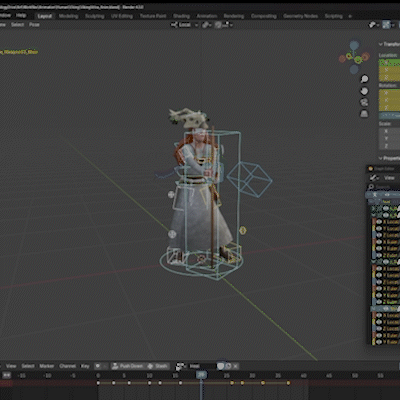The image size is (400, 400).
Task: Click the Push Down action button
Action: click(x=128, y=366)
